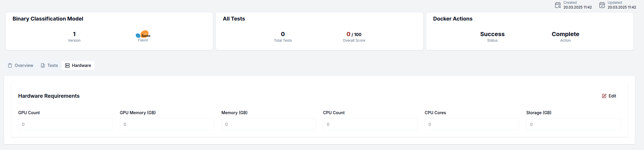Click the Hardware server icon
This screenshot has height=150, width=644.
[x=67, y=65]
